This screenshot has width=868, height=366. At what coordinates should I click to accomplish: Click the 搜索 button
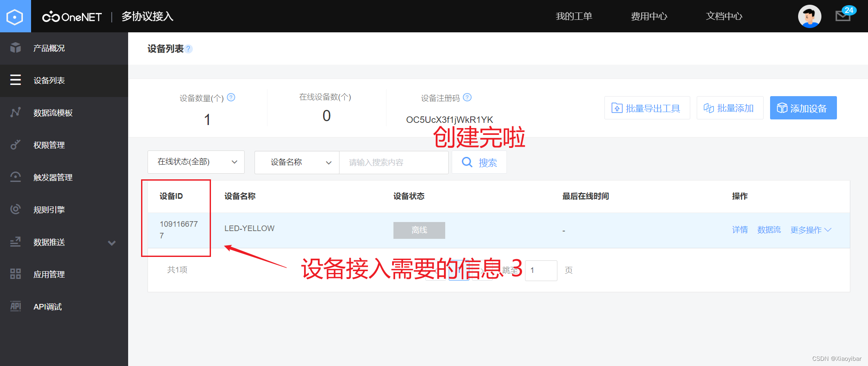pos(479,163)
